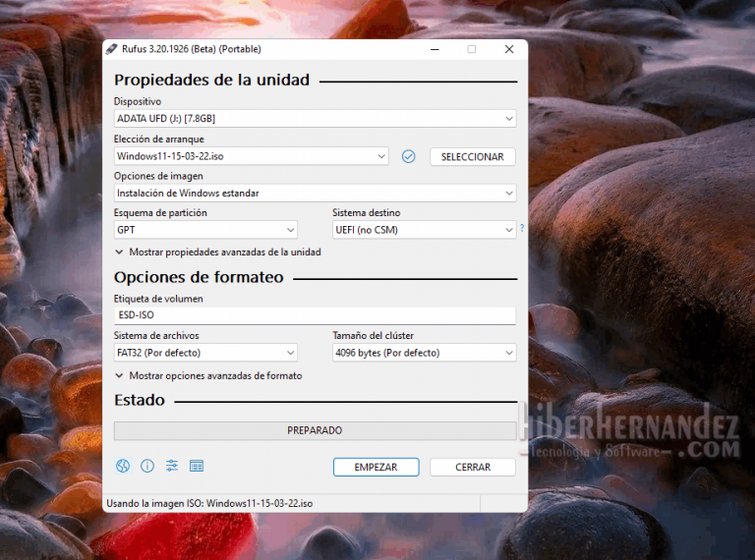
Task: Click the globe language icon
Action: pyautogui.click(x=123, y=467)
